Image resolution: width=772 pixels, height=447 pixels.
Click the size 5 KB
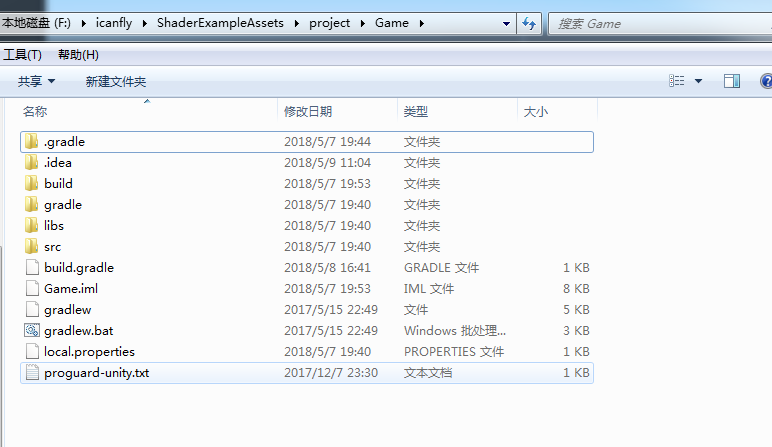pos(576,310)
